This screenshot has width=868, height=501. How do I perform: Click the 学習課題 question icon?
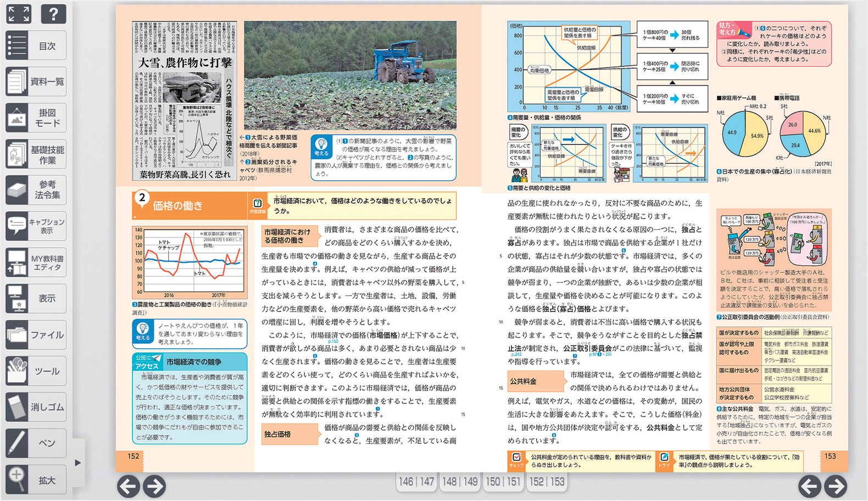[x=257, y=206]
